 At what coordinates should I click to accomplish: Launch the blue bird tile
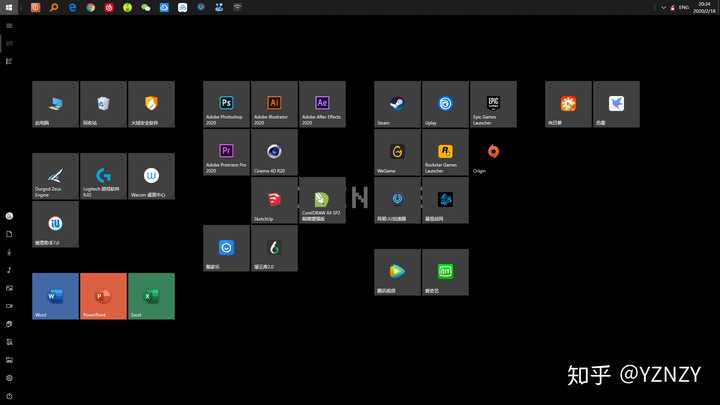point(616,104)
